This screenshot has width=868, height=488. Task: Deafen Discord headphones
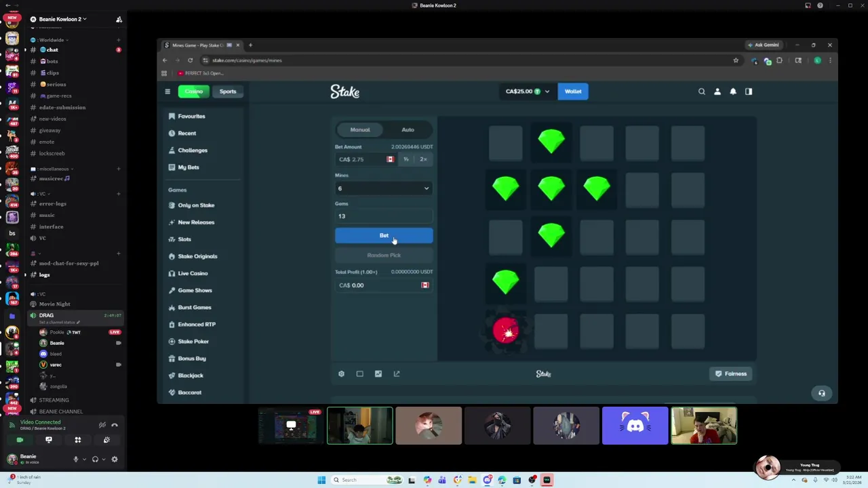point(95,459)
